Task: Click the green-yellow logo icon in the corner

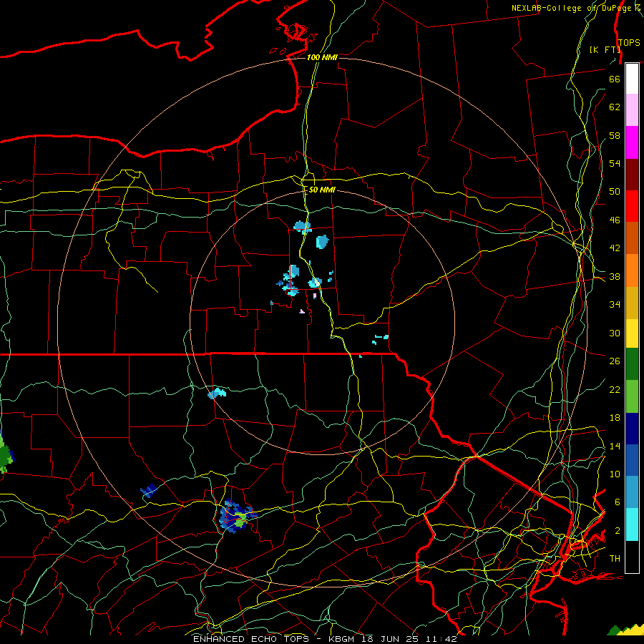Action: pyautogui.click(x=625, y=630)
